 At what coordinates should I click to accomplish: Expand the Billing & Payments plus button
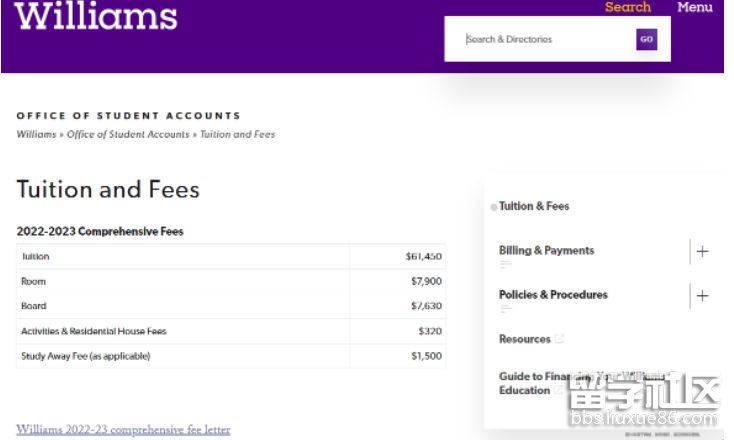[x=702, y=251]
